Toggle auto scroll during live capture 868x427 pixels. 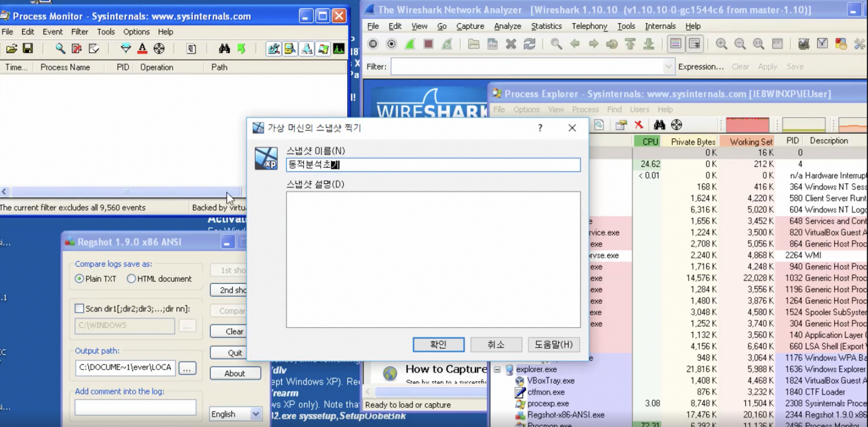[x=694, y=44]
